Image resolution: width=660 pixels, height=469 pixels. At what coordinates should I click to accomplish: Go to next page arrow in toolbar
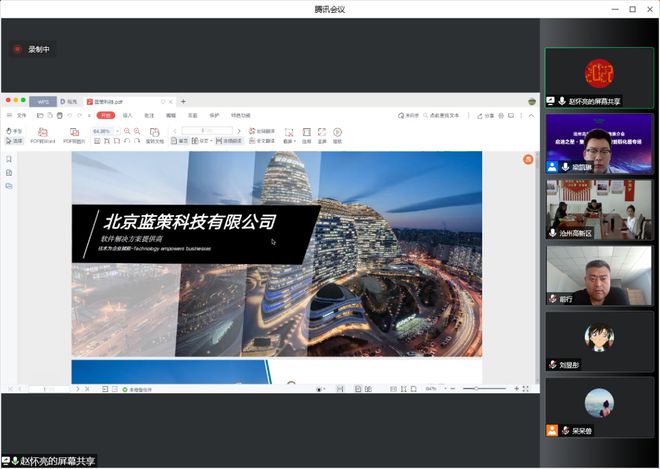point(239,131)
